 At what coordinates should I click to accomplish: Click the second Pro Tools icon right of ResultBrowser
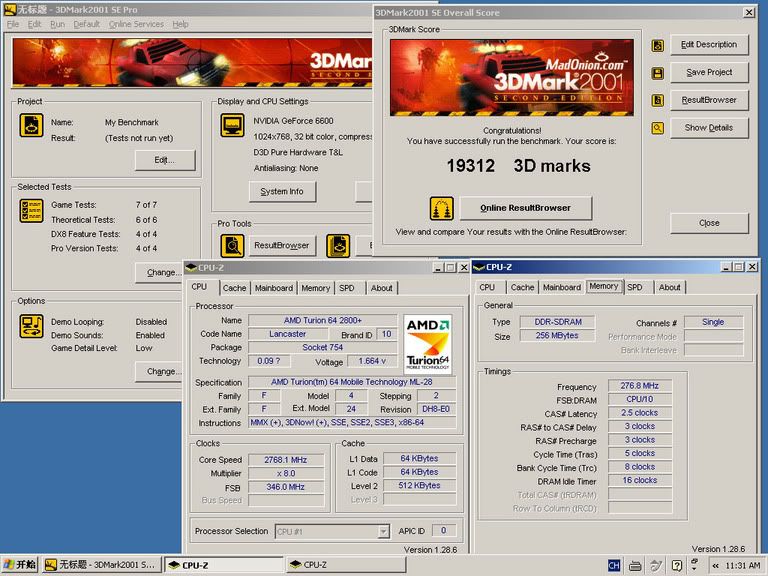[338, 246]
